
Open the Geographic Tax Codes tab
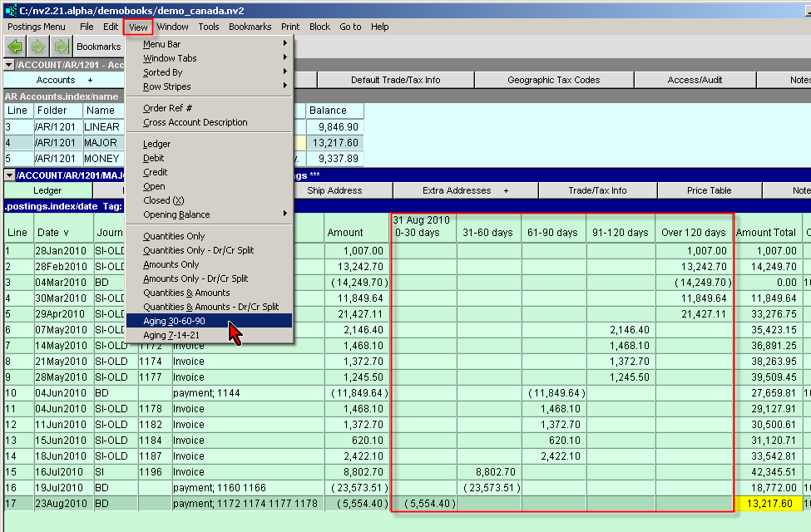coord(553,81)
